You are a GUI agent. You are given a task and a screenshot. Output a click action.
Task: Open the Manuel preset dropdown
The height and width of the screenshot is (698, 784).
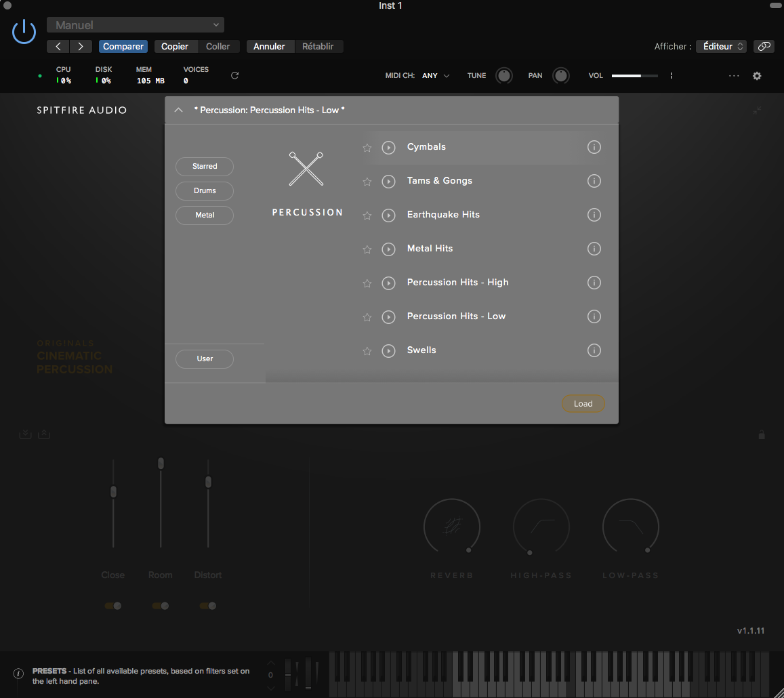[135, 24]
